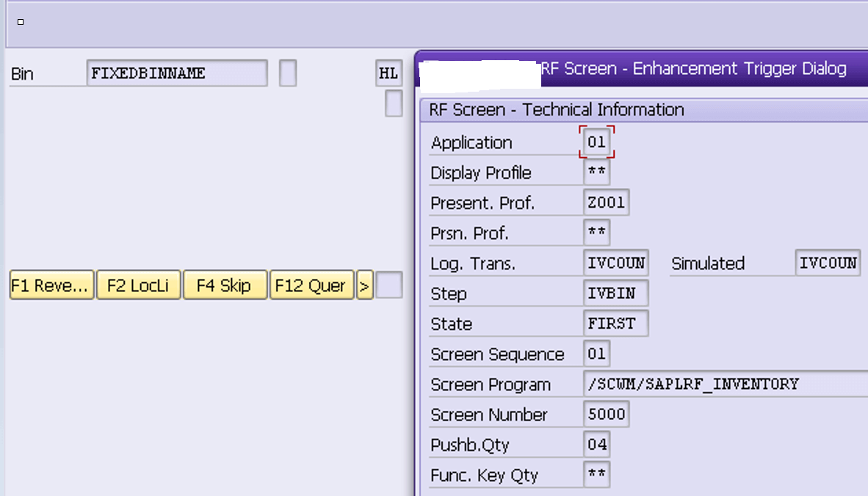The image size is (868, 496).
Task: Click the Pushb.Qty field showing 04
Action: click(596, 444)
